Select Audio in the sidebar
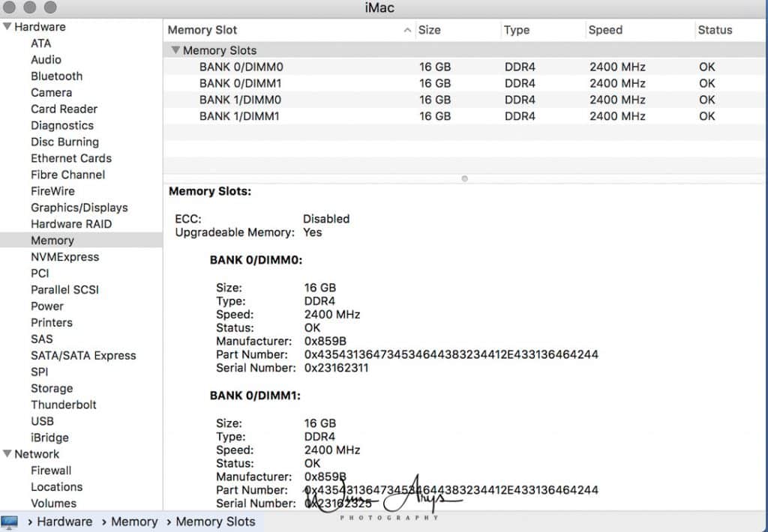The image size is (768, 532). [46, 60]
